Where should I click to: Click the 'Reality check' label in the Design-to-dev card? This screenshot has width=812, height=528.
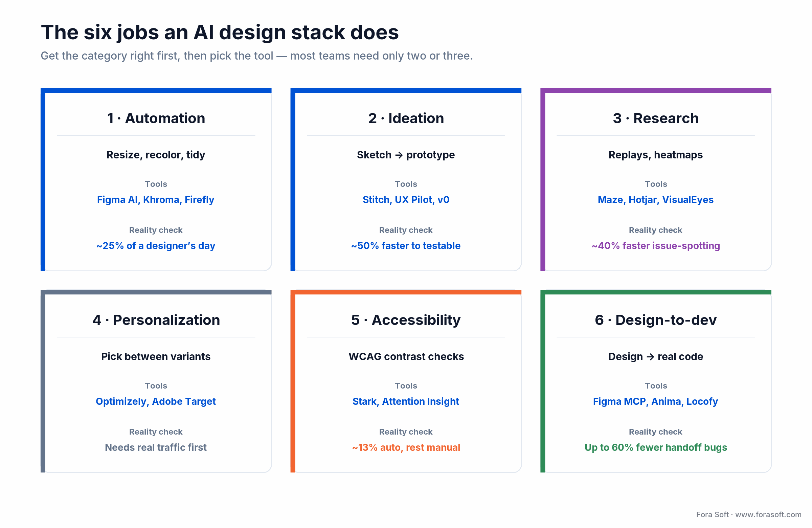click(656, 432)
